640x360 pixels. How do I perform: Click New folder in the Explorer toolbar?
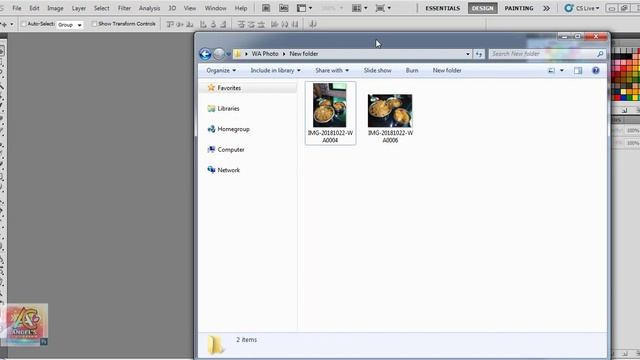coord(447,71)
